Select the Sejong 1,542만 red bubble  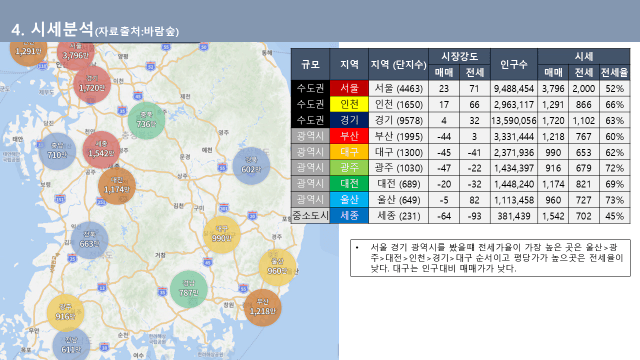[101, 150]
